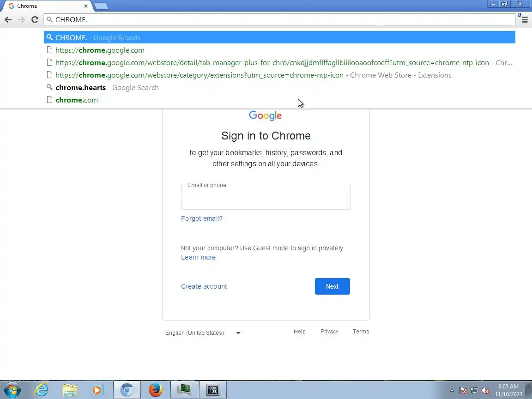Choose the chrome.hearts search suggestion
This screenshot has height=399, width=532.
pyautogui.click(x=279, y=88)
